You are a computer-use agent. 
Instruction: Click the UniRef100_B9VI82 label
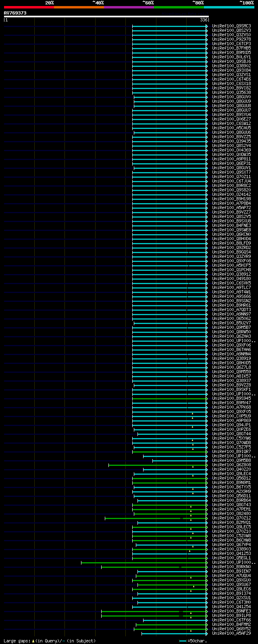(x=231, y=88)
